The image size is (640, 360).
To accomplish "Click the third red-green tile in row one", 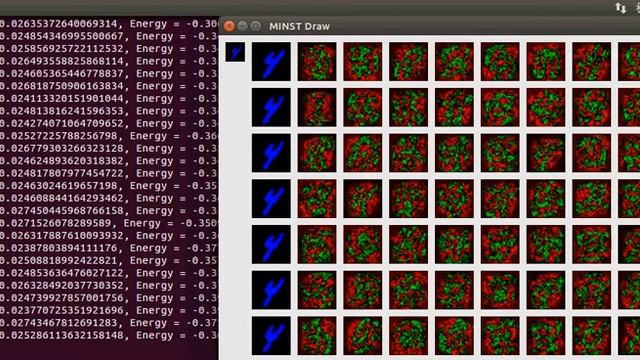I will [x=409, y=61].
